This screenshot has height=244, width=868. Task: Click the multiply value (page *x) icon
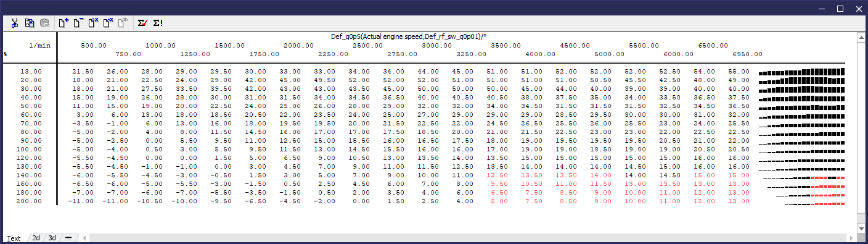[108, 23]
